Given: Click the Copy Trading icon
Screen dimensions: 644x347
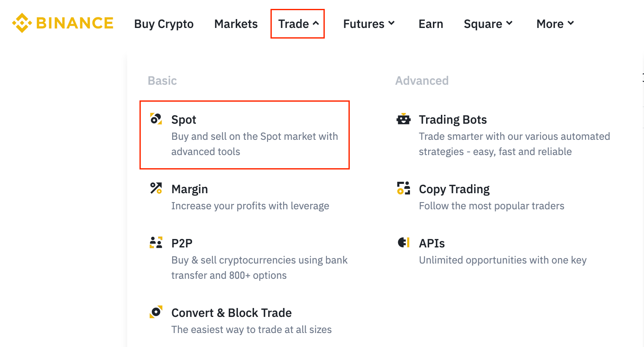Looking at the screenshot, I should (404, 188).
